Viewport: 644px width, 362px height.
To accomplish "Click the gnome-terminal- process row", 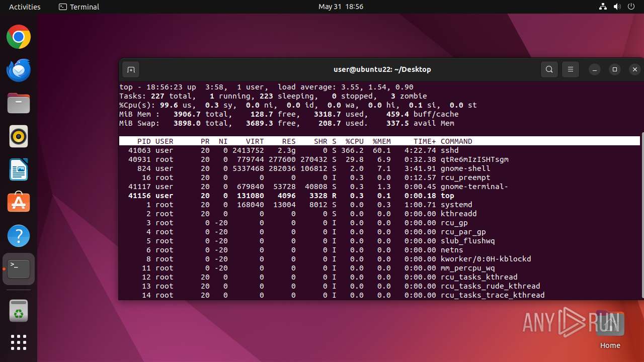I will tap(379, 187).
